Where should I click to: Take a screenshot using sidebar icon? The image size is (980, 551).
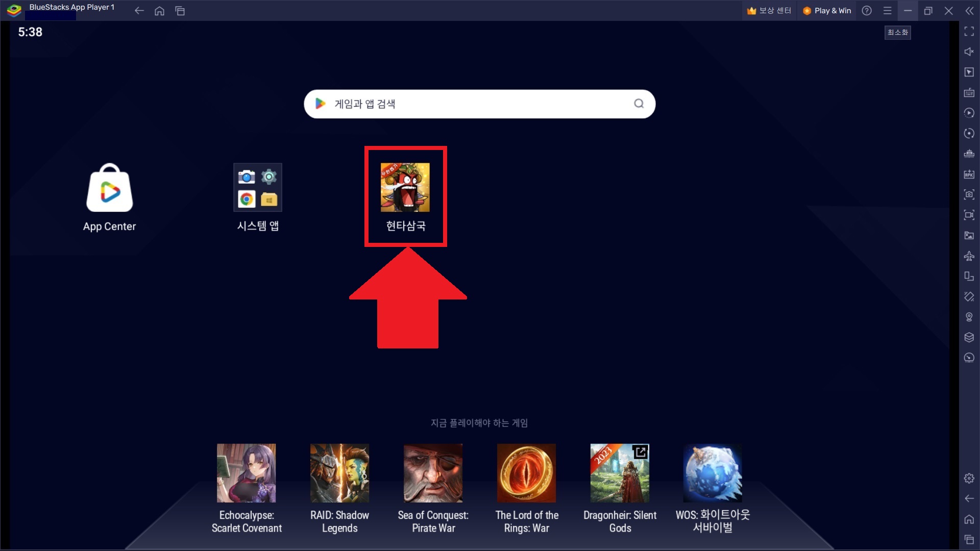coord(969,195)
